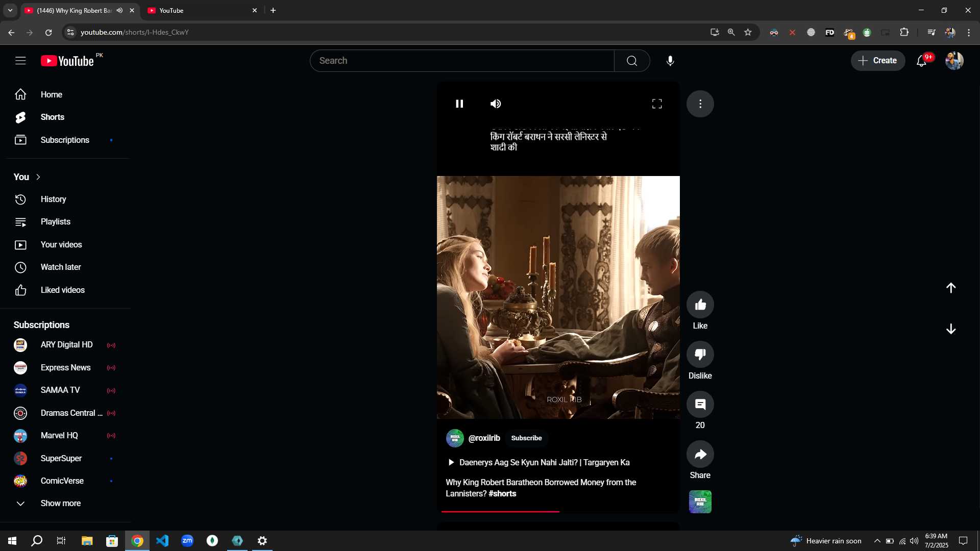Open Home in the sidebar
Screen dimensions: 980x551
[65, 94]
